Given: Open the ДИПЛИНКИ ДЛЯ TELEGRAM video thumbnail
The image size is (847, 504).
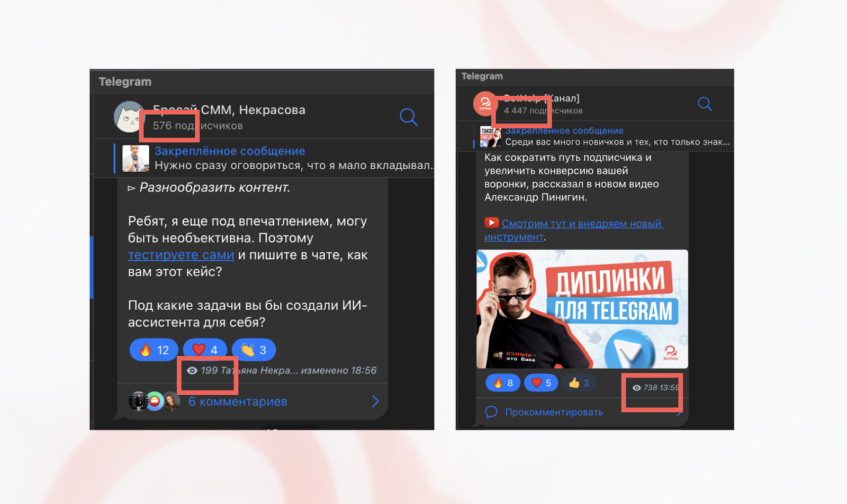Looking at the screenshot, I should pos(582,309).
